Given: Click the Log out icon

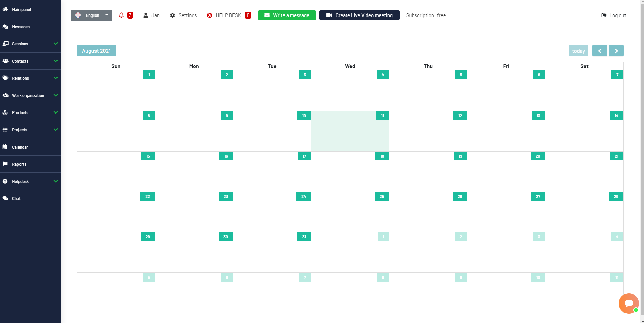Looking at the screenshot, I should click(x=603, y=15).
